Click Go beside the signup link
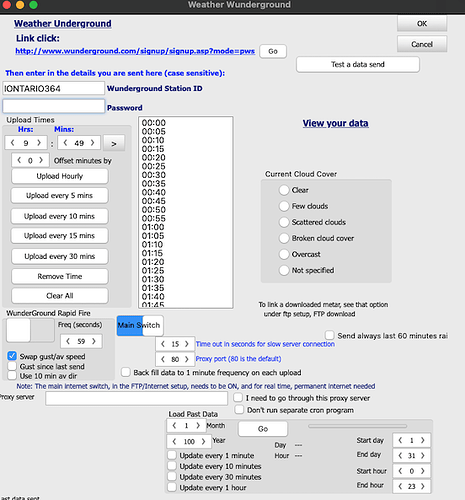Image resolution: width=465 pixels, height=500 pixels. (x=273, y=51)
